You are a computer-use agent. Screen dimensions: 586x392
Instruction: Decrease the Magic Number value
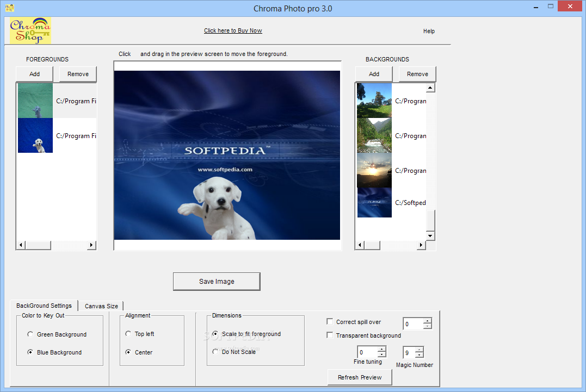pos(420,354)
